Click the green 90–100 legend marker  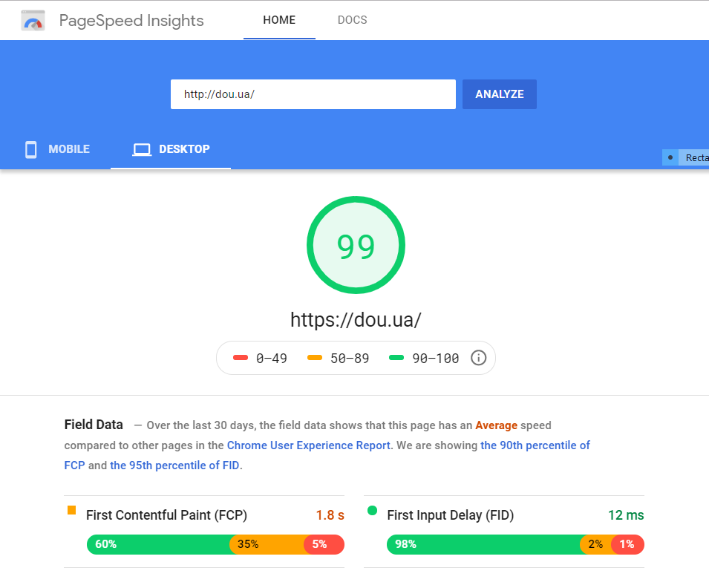396,358
